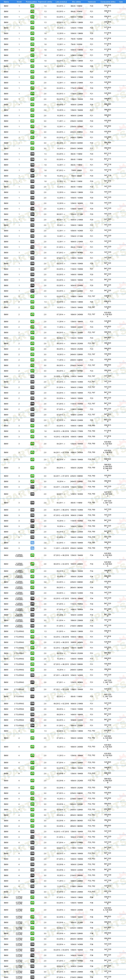The height and width of the screenshot is (980, 126).
Task: Click petrol icon in 01.2012 -> 06.2015 Touring row
Action: point(32,642)
